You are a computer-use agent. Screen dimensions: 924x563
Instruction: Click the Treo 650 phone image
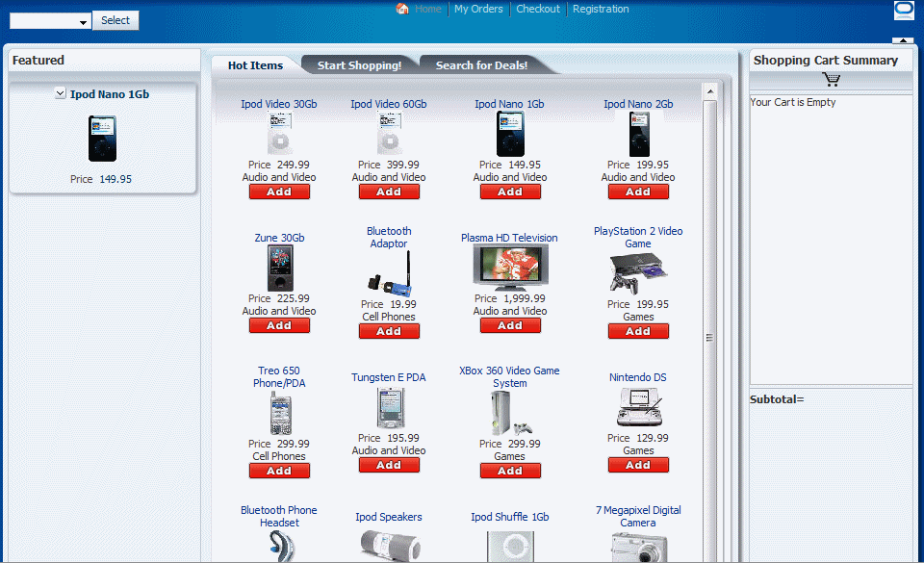tap(280, 414)
